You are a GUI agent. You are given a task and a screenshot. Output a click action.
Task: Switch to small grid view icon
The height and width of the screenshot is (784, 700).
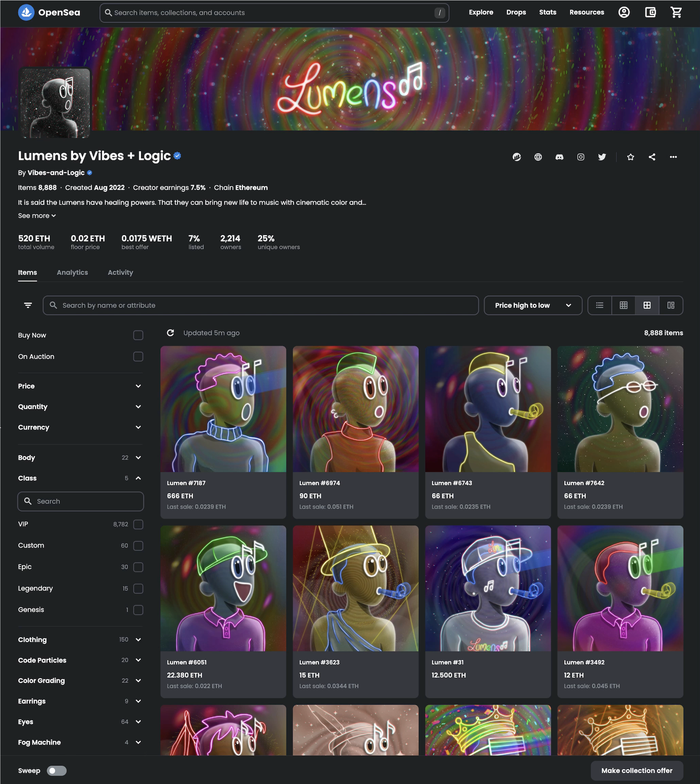(623, 305)
